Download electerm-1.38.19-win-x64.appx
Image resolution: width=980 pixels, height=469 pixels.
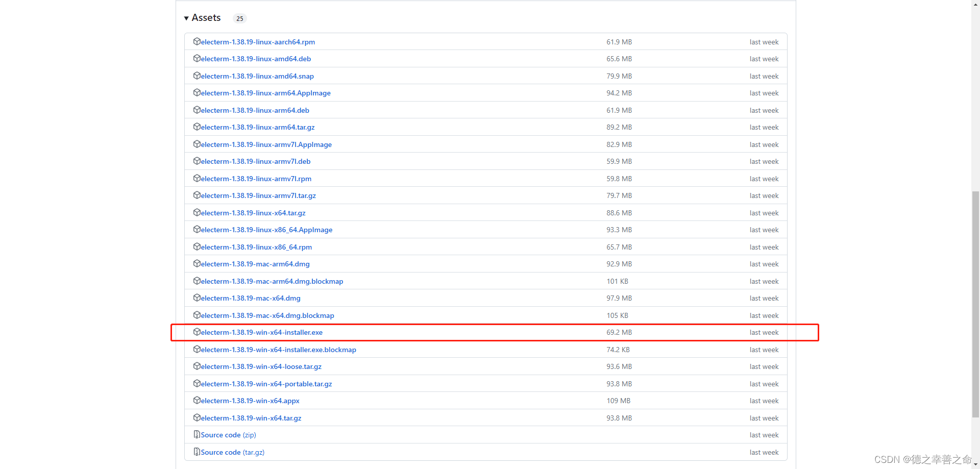(250, 401)
